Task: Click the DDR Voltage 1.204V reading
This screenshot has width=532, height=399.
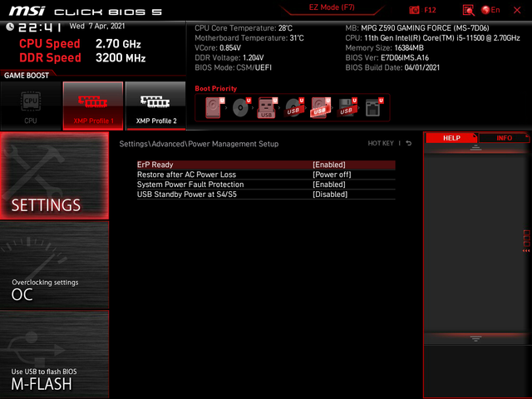Action: (x=229, y=57)
